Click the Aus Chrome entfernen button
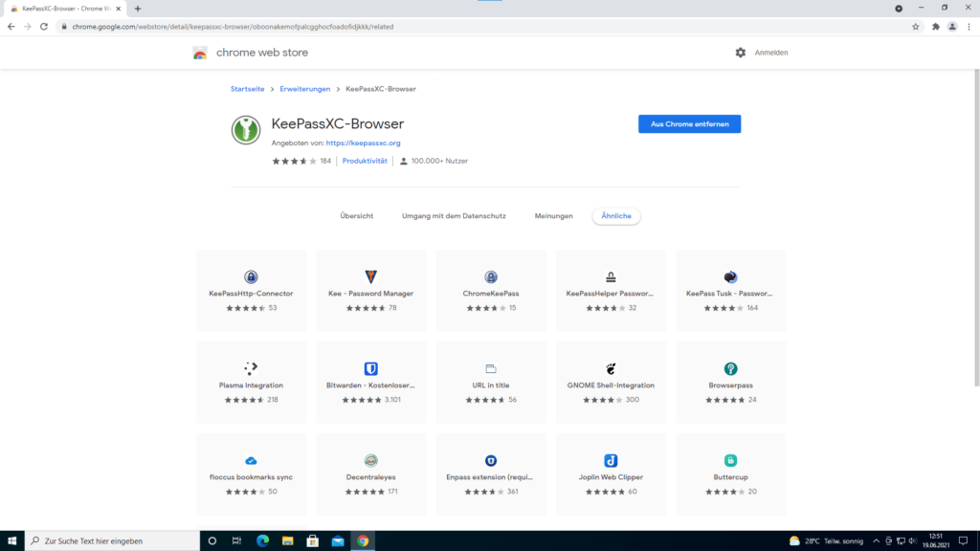This screenshot has width=980, height=551. click(x=689, y=123)
